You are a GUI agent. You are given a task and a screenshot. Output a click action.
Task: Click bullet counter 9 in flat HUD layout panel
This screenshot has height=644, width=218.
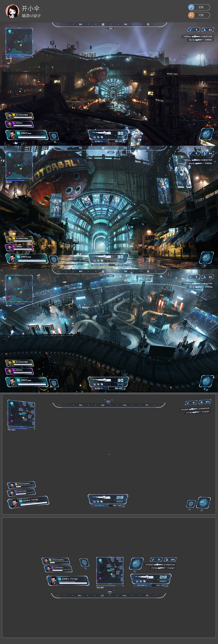(x=191, y=403)
